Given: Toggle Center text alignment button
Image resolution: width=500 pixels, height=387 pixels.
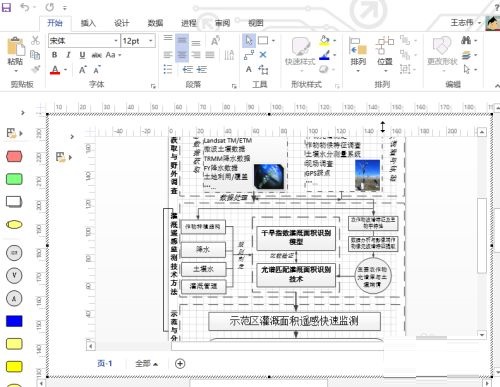Looking at the screenshot, I should [x=182, y=55].
